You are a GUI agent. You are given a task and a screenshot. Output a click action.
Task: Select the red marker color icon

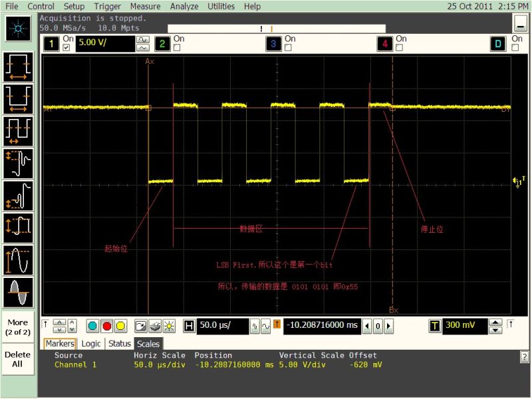[x=107, y=326]
